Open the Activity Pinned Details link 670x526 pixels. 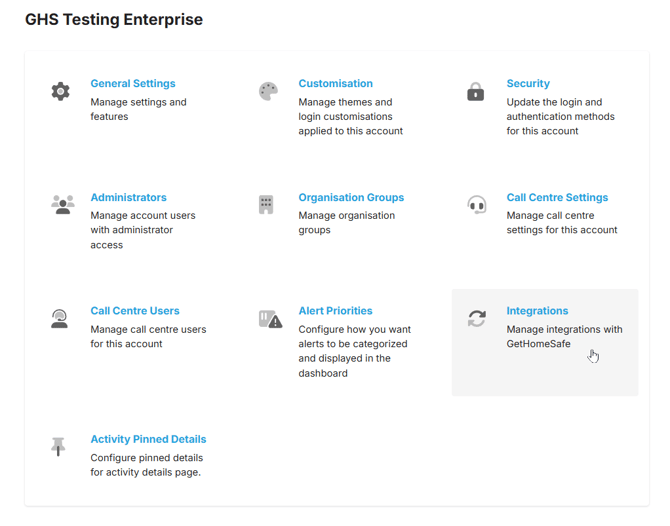148,439
